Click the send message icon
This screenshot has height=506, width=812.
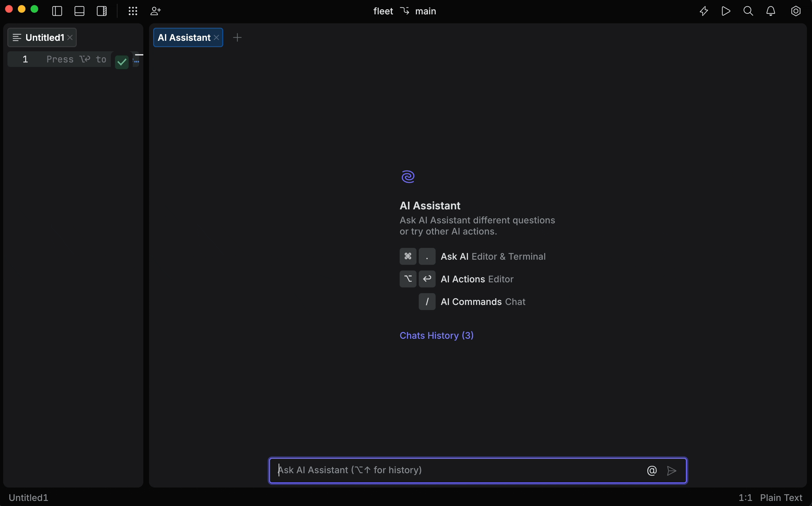coord(672,471)
